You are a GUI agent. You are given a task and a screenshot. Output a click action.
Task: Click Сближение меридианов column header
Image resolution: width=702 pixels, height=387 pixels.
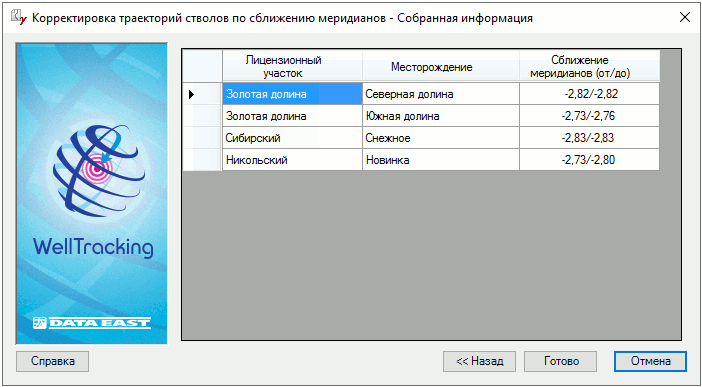[590, 66]
